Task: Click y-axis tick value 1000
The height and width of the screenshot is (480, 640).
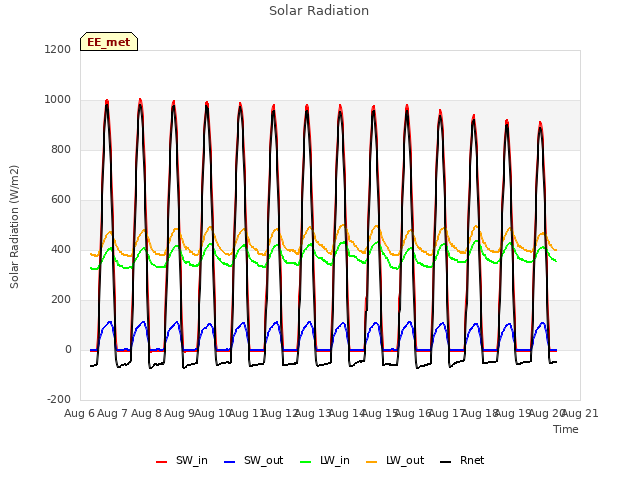Action: pyautogui.click(x=58, y=100)
